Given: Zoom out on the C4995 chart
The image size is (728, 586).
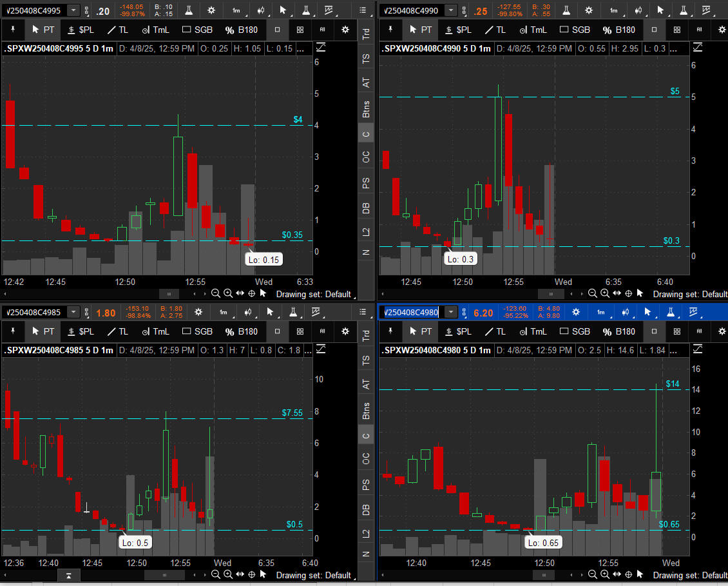Looking at the screenshot, I should coord(215,293).
